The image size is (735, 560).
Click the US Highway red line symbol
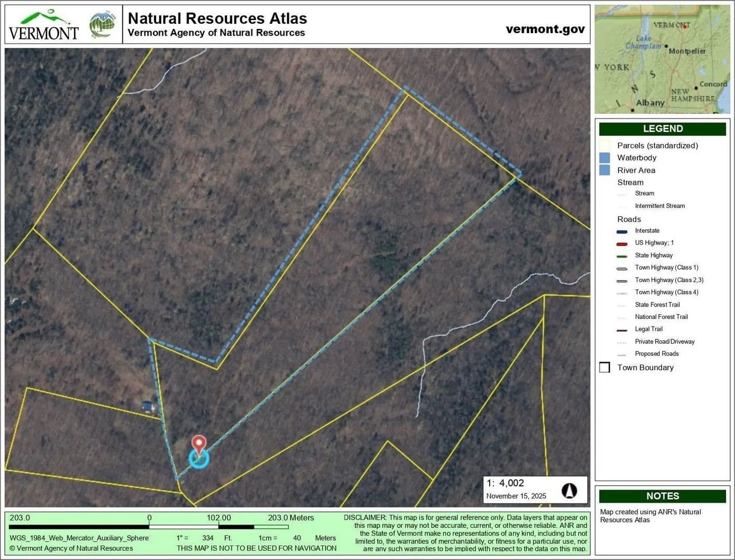coord(622,243)
